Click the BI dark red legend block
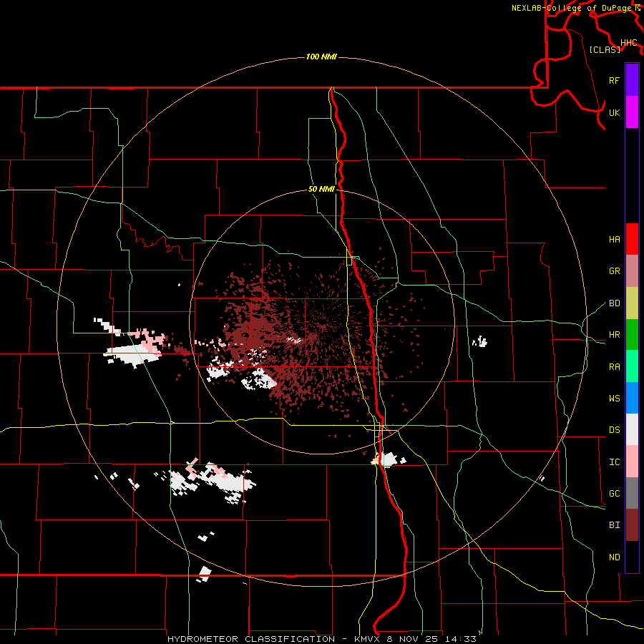The image size is (644, 644). (x=632, y=525)
